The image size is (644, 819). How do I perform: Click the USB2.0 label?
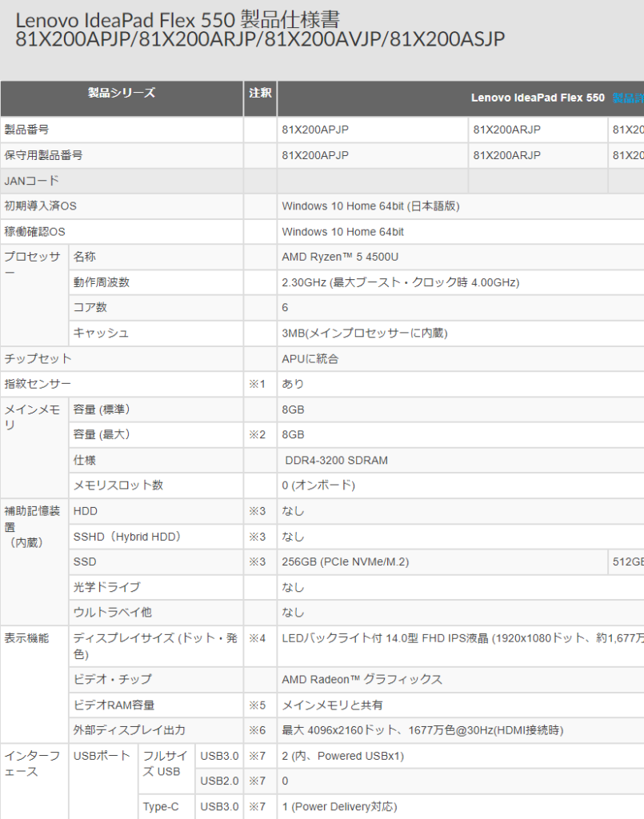tap(219, 781)
